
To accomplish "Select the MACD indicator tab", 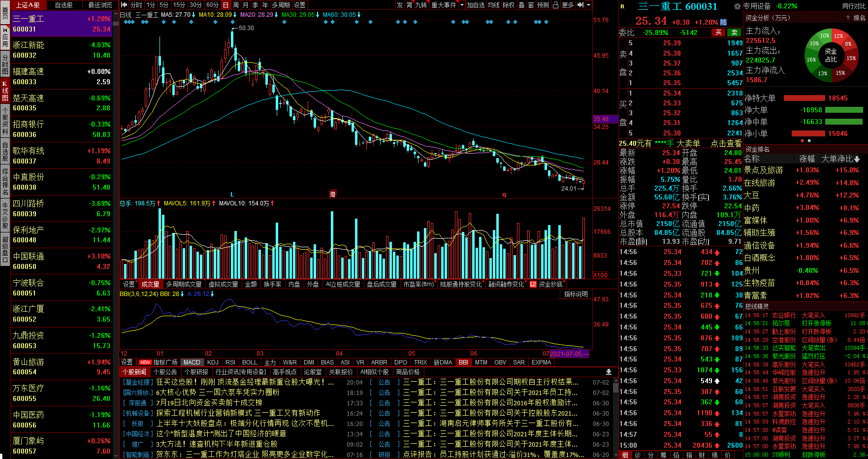I will [x=192, y=362].
